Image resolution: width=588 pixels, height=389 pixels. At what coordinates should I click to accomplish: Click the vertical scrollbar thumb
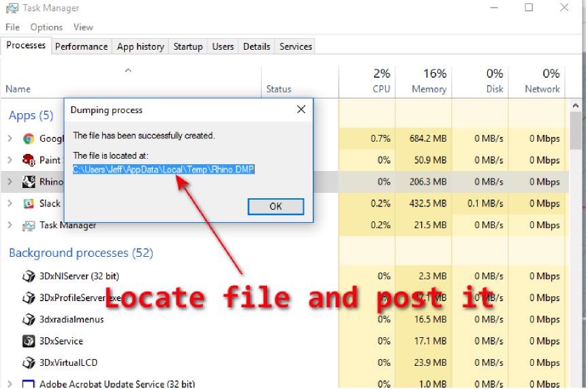[x=576, y=131]
